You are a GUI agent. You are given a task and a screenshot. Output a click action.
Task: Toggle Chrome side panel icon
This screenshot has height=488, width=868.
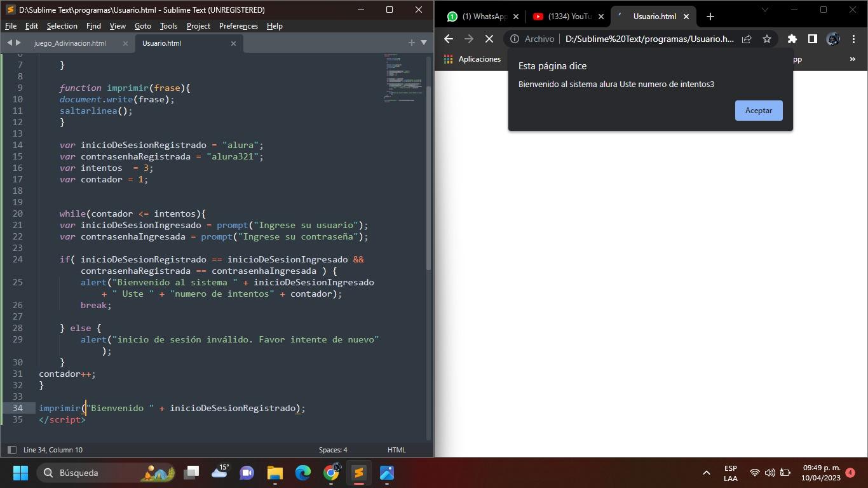pyautogui.click(x=812, y=39)
